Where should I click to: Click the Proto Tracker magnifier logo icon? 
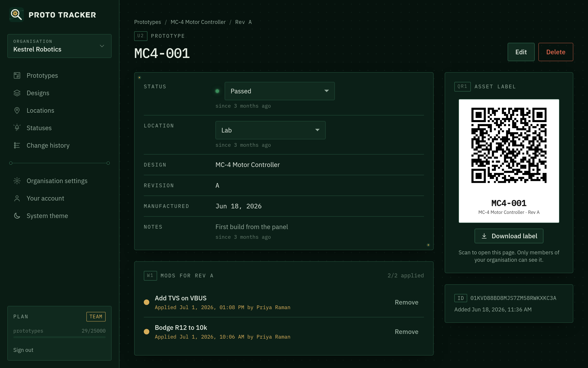17,14
